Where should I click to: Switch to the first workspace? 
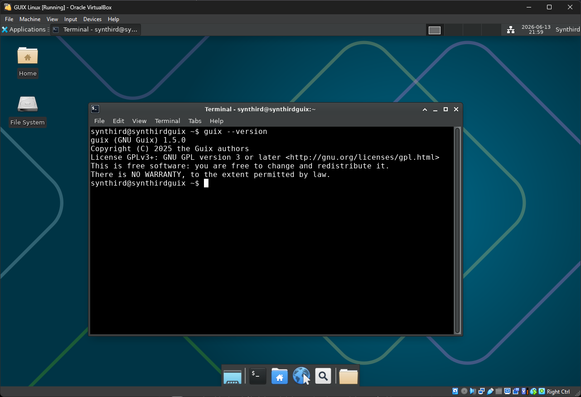point(434,30)
